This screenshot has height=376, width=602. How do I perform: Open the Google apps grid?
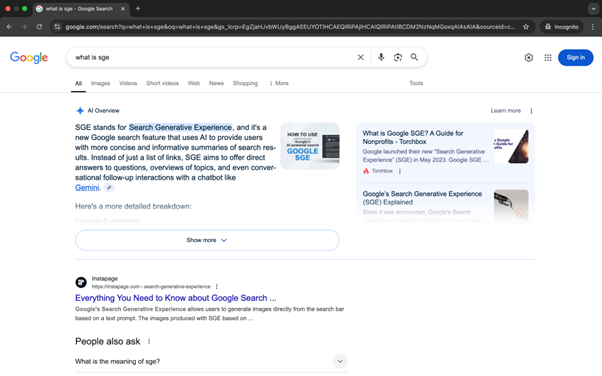(x=548, y=58)
